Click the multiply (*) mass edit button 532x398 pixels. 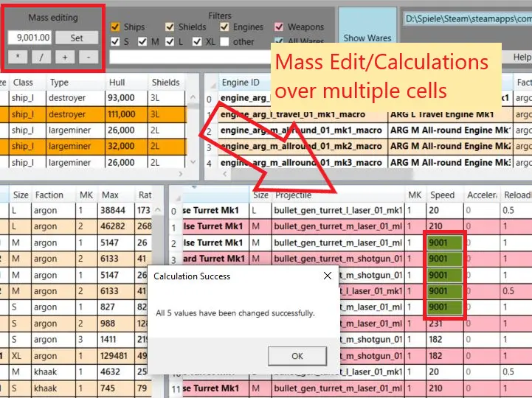click(18, 57)
